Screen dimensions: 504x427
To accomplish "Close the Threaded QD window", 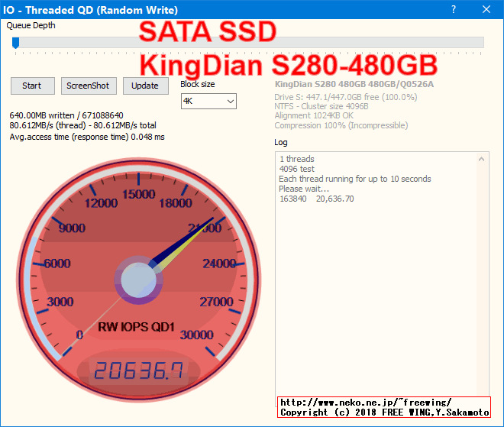I will coord(486,9).
